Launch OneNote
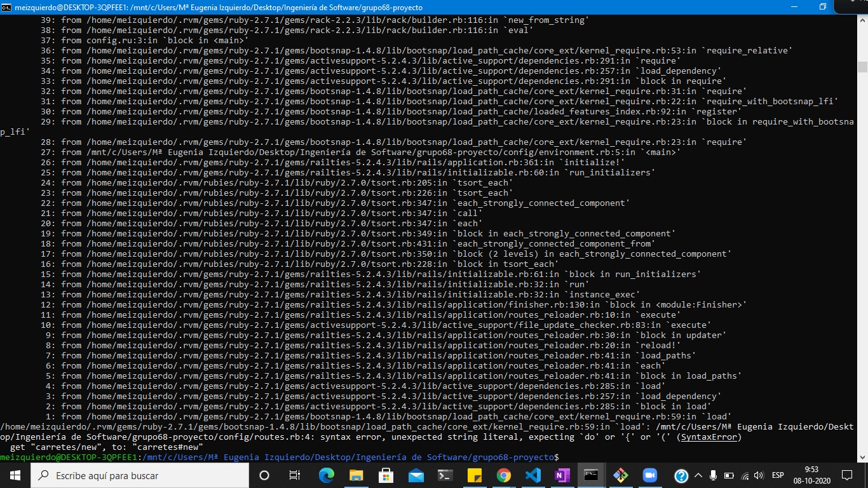Image resolution: width=868 pixels, height=488 pixels. click(562, 475)
